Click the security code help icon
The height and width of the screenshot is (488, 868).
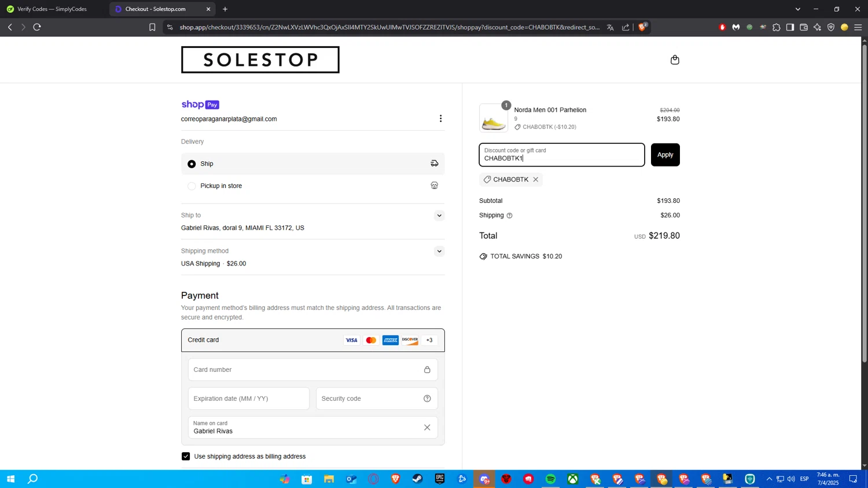427,398
